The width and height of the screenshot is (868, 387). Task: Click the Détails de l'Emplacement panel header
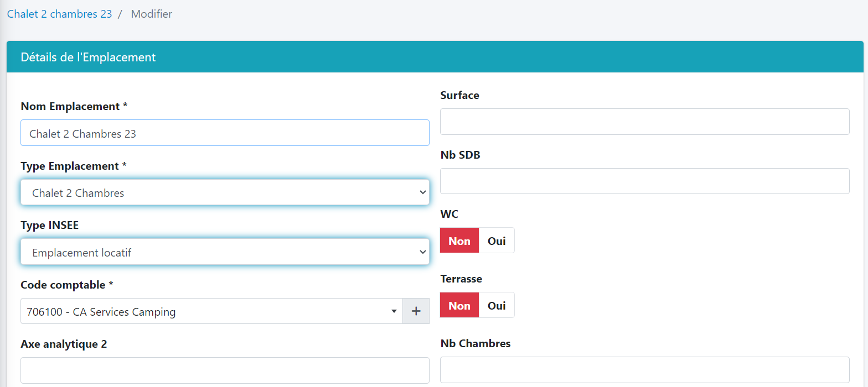pyautogui.click(x=88, y=57)
